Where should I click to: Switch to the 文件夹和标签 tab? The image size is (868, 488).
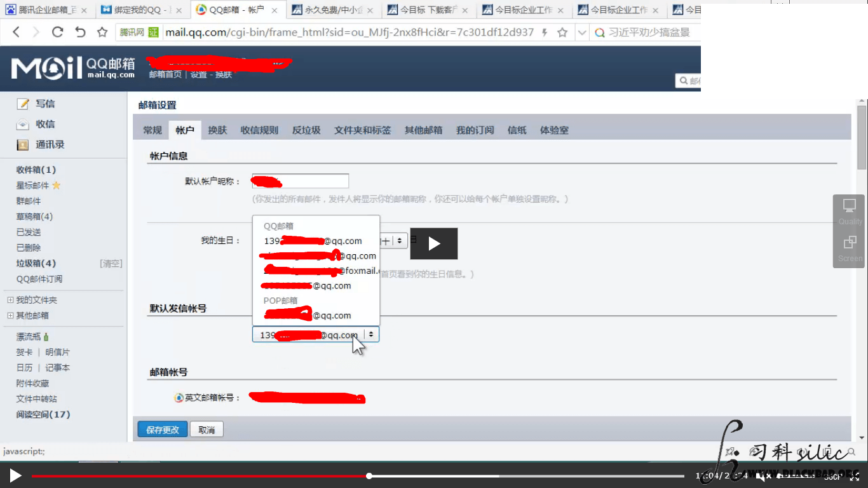[363, 130]
